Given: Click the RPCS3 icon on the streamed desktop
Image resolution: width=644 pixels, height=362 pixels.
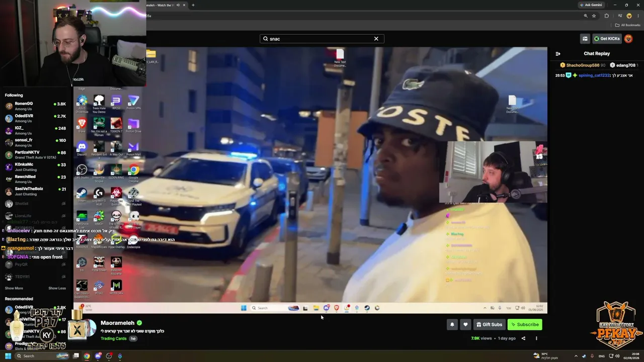Looking at the screenshot, I should (x=116, y=102).
